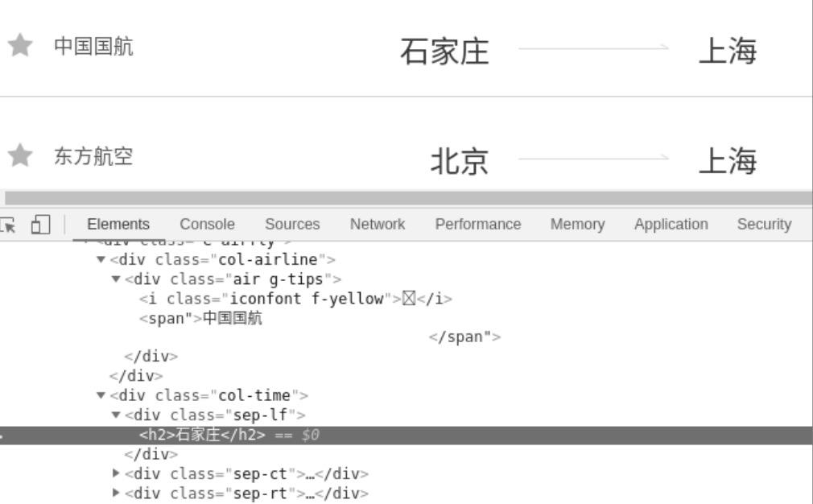Image resolution: width=813 pixels, height=504 pixels.
Task: Open the Network tab
Action: tap(377, 225)
